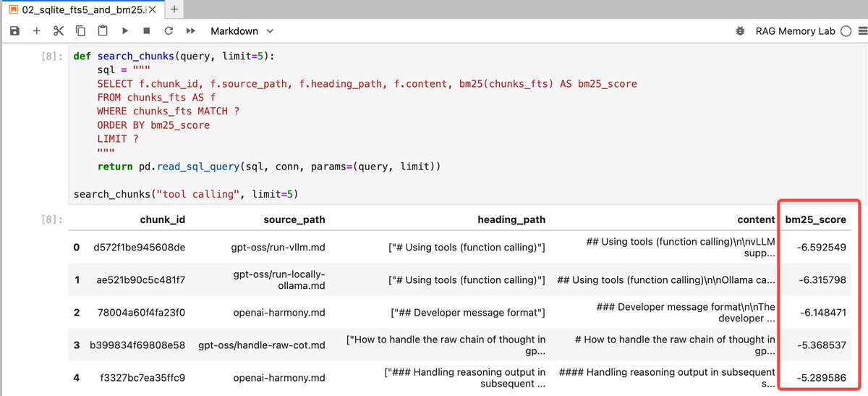The height and width of the screenshot is (396, 868).
Task: Interrupt the kernel with stop icon
Action: (x=147, y=31)
